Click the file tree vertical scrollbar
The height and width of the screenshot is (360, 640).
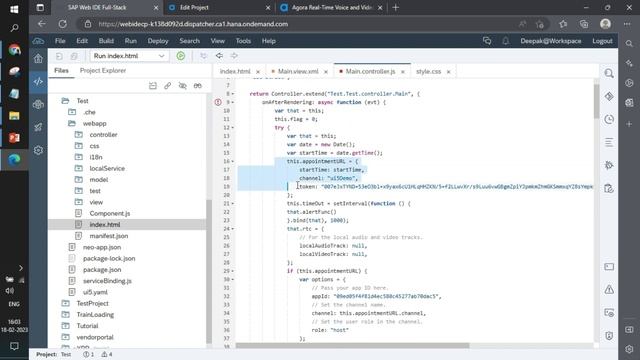coord(209,271)
